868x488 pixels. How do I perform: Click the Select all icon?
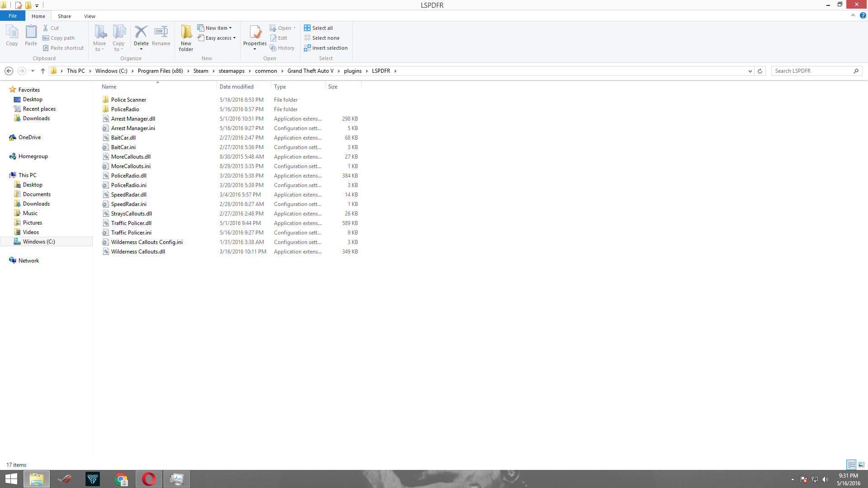click(307, 28)
